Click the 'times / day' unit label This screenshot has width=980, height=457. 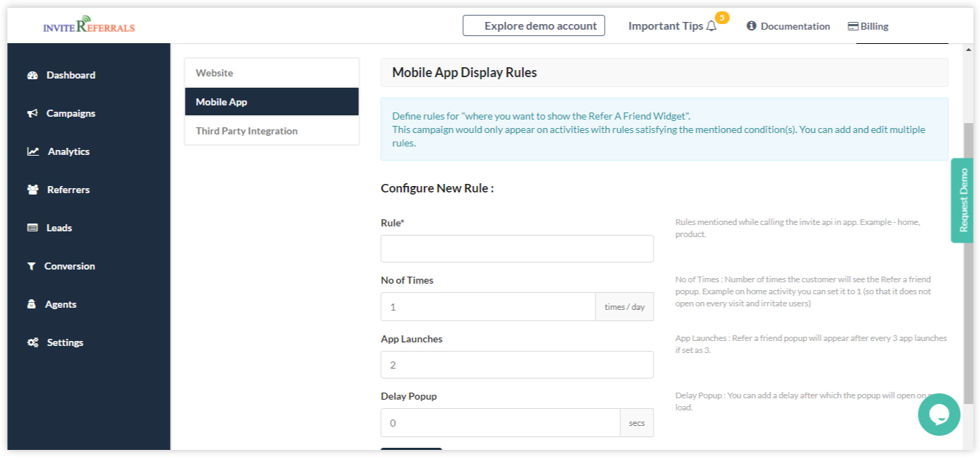[x=625, y=307]
